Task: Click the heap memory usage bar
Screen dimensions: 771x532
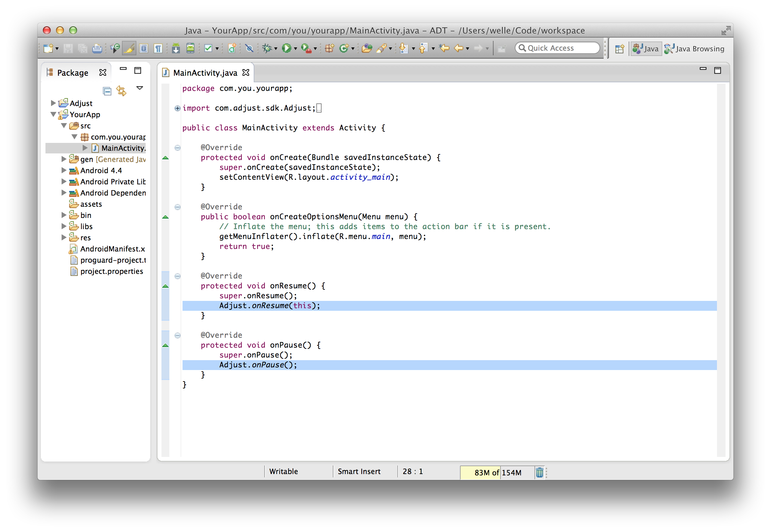Action: tap(498, 472)
